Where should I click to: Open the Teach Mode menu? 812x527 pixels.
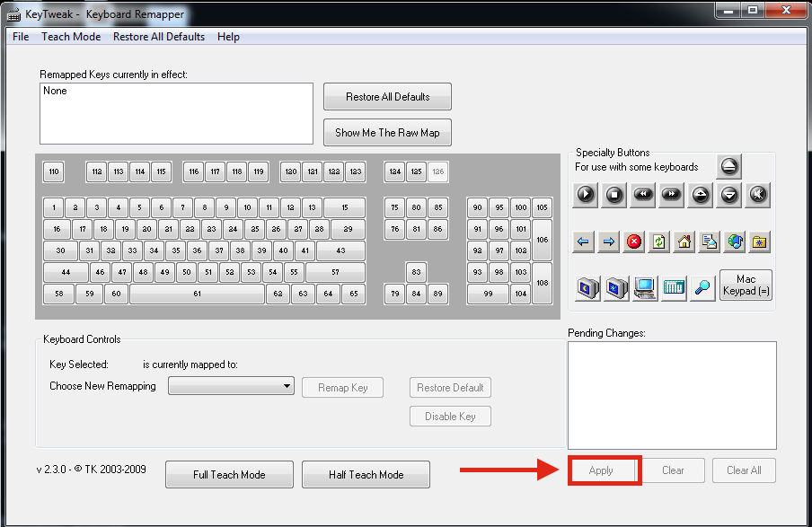(71, 37)
